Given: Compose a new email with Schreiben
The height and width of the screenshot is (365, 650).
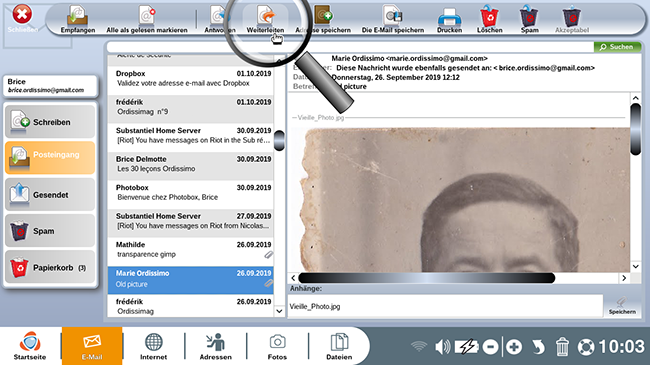Looking at the screenshot, I should pos(50,122).
